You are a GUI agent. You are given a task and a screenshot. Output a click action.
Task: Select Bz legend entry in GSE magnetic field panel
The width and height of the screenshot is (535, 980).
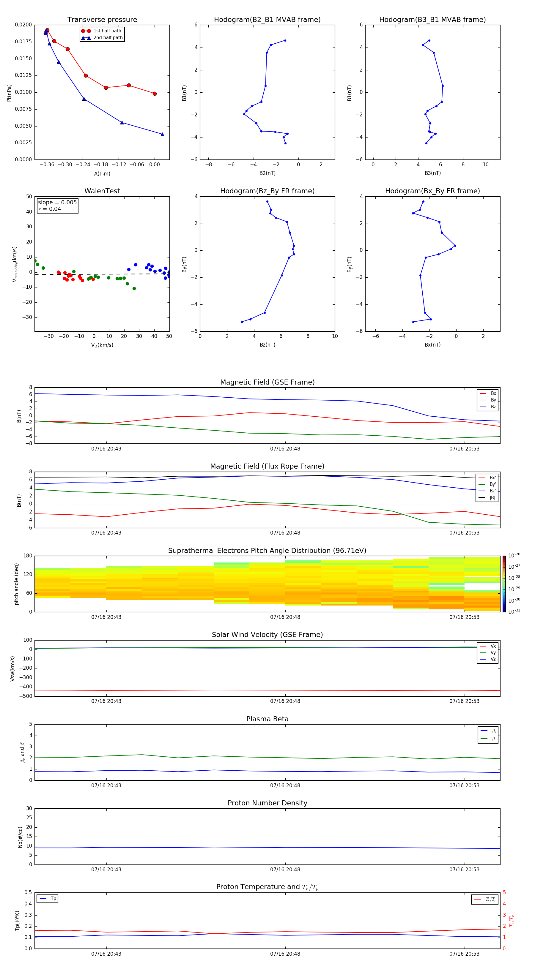point(488,407)
